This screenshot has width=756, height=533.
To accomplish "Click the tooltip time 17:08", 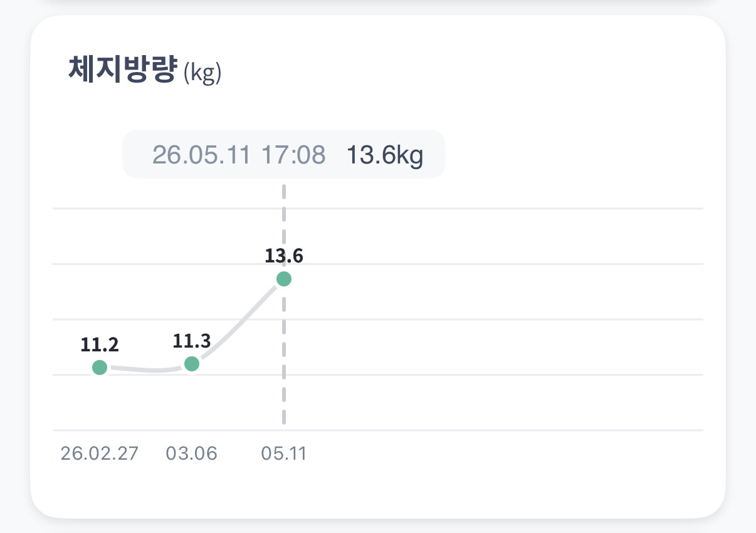I will pyautogui.click(x=293, y=155).
